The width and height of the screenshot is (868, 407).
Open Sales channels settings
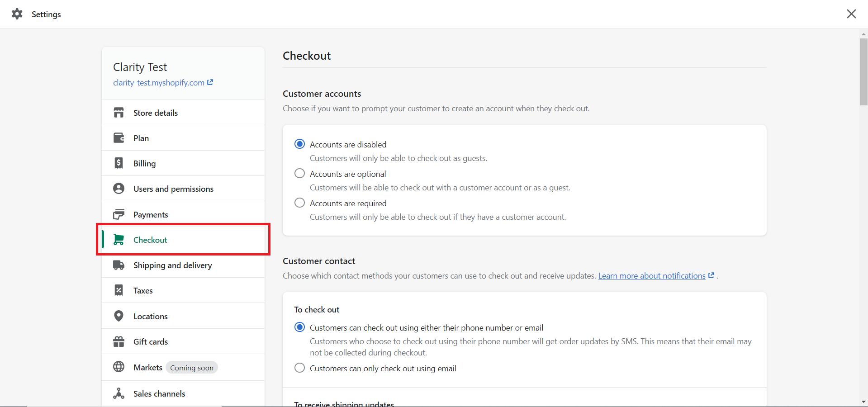coord(183,393)
